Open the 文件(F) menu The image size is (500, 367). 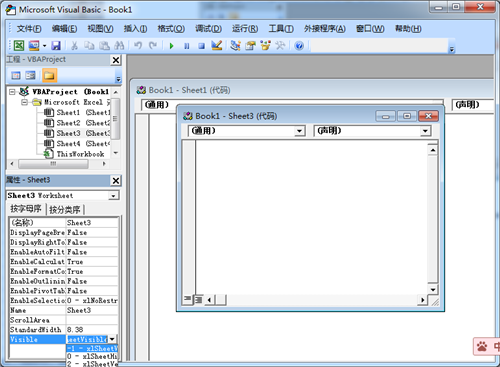point(29,29)
